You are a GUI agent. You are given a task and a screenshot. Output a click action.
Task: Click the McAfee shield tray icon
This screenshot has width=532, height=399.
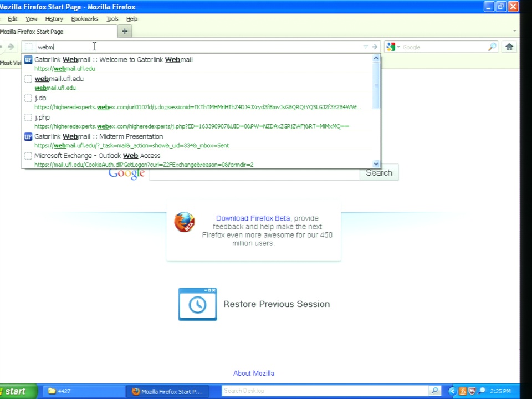pyautogui.click(x=472, y=391)
